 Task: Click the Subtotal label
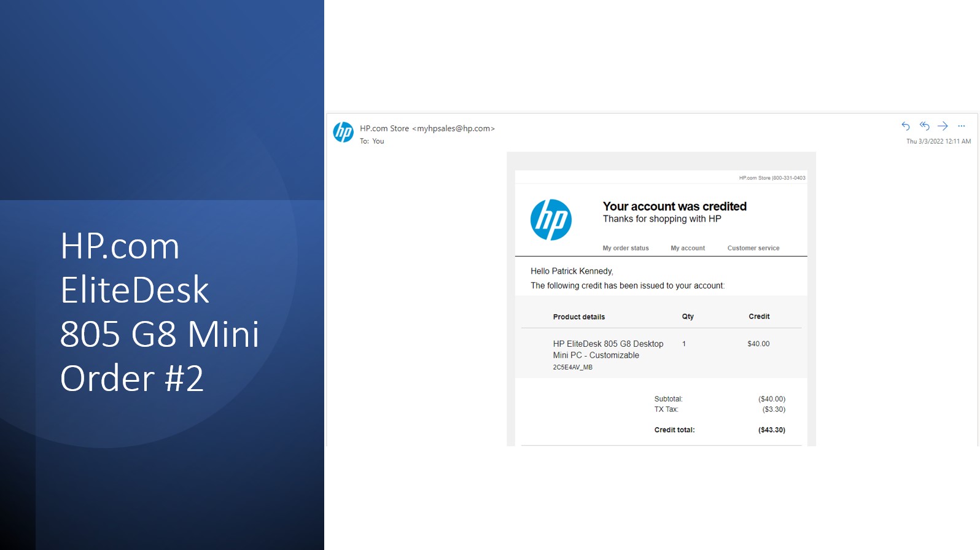click(668, 399)
